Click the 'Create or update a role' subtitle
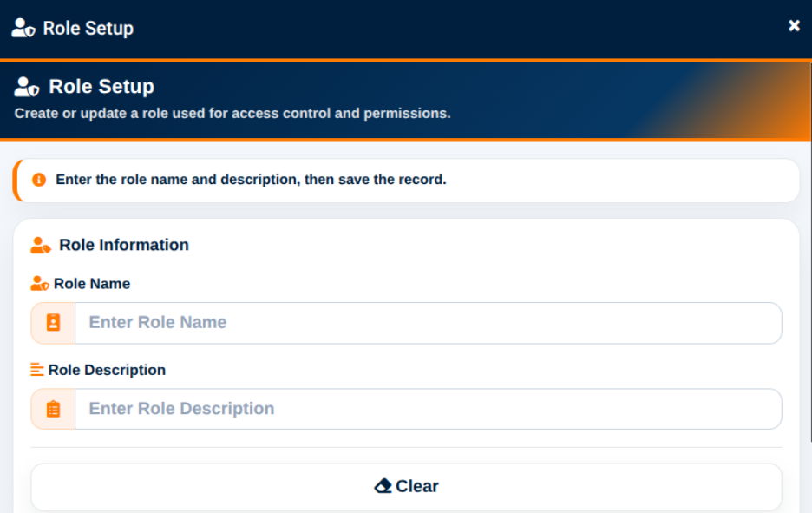The width and height of the screenshot is (812, 513). point(232,114)
